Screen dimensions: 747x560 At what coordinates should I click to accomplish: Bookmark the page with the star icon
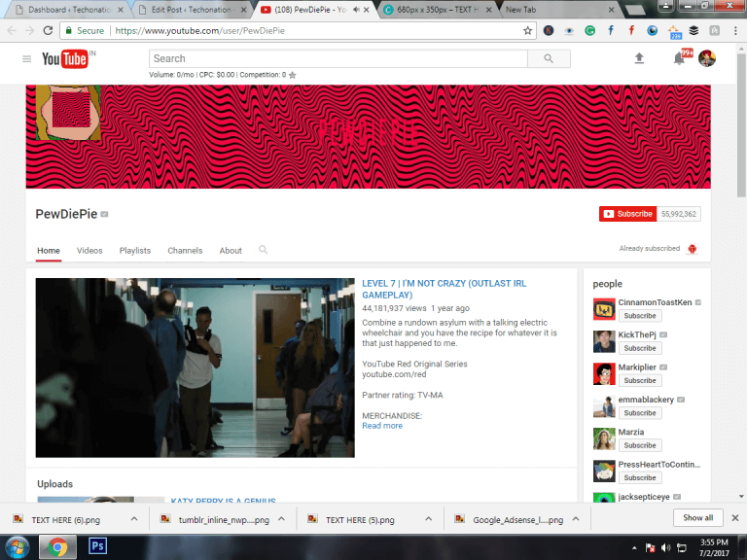527,30
